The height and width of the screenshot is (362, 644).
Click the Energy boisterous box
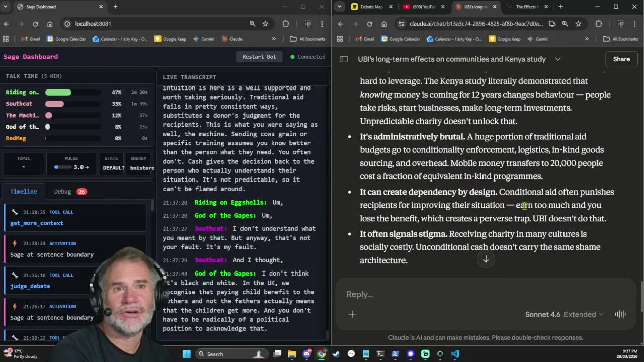[140, 163]
